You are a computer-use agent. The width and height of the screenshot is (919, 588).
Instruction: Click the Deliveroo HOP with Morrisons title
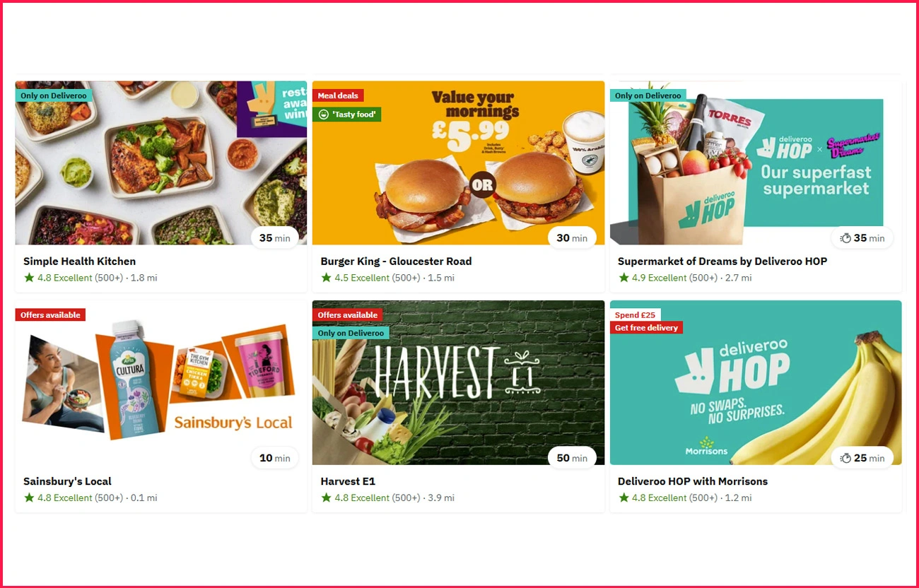693,481
